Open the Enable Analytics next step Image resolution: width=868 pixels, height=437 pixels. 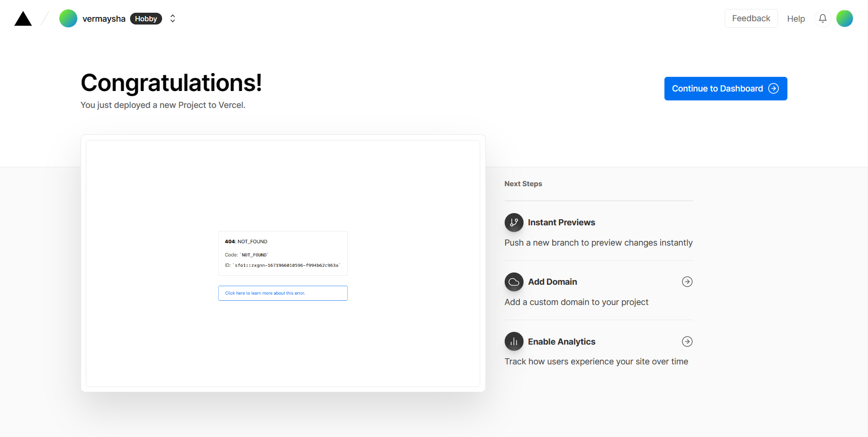[x=598, y=350]
